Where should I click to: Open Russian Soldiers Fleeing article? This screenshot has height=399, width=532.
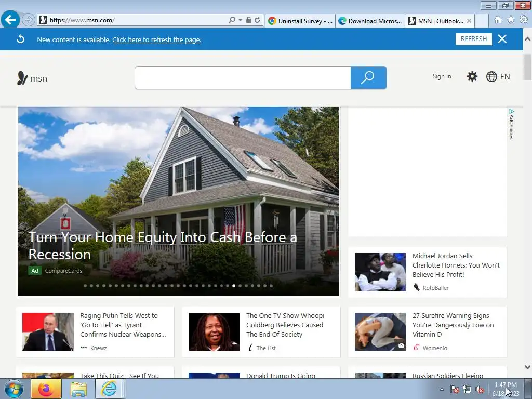click(x=447, y=375)
